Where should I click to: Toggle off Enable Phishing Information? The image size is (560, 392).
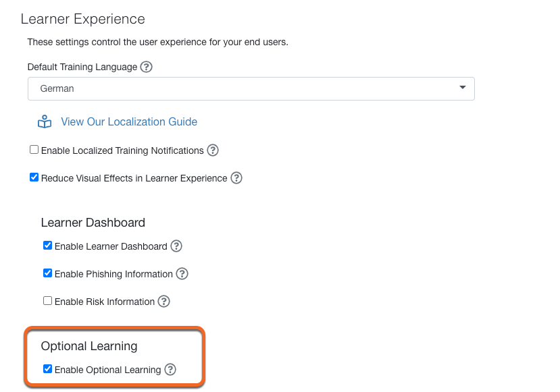tap(47, 273)
